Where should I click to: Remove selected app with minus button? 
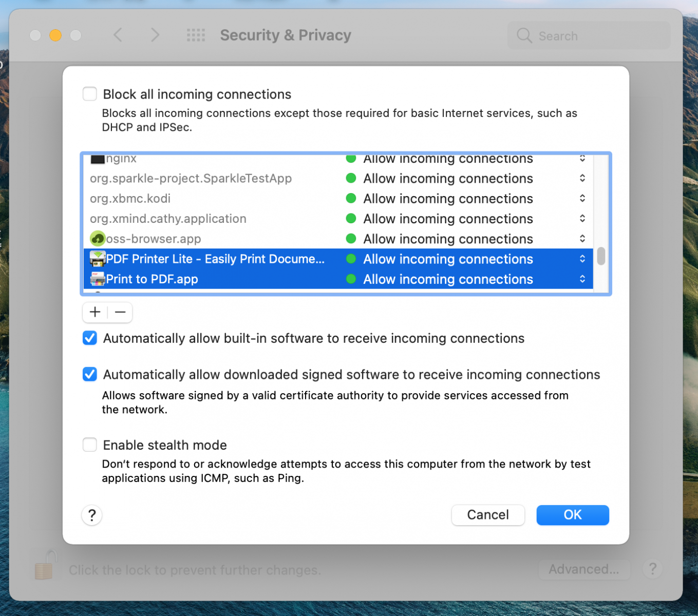point(120,312)
